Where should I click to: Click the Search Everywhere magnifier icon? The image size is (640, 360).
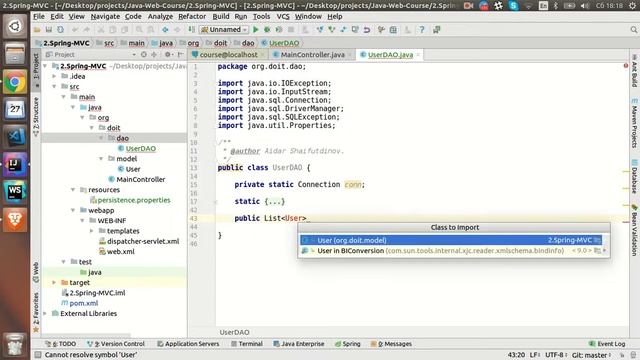click(x=633, y=30)
